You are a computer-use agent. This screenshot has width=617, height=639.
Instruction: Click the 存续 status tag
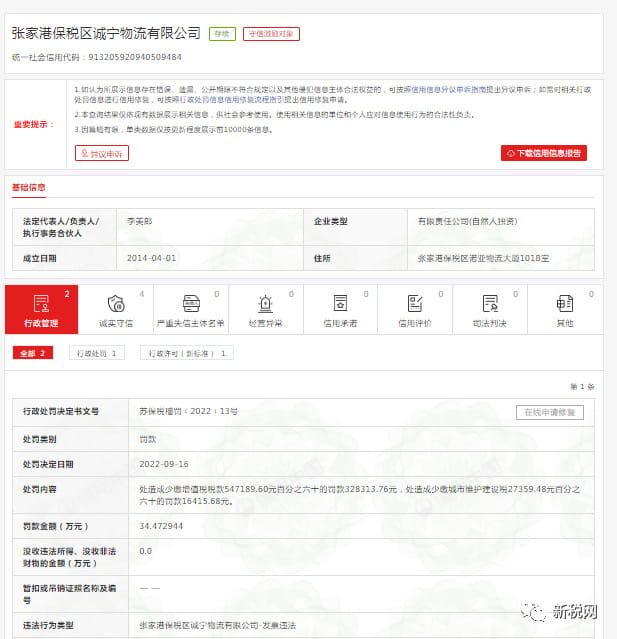tap(221, 34)
